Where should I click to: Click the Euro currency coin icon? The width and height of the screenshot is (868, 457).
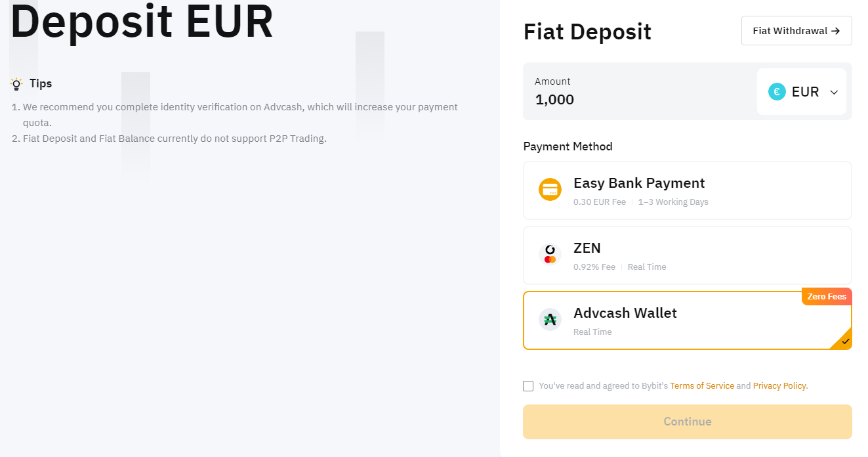pos(777,92)
